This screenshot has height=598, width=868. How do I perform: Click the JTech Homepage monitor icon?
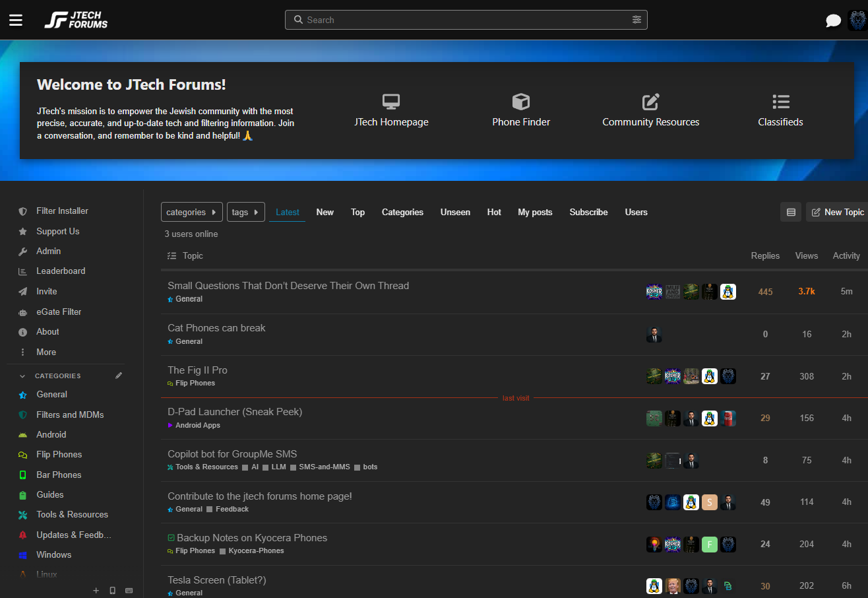point(391,102)
